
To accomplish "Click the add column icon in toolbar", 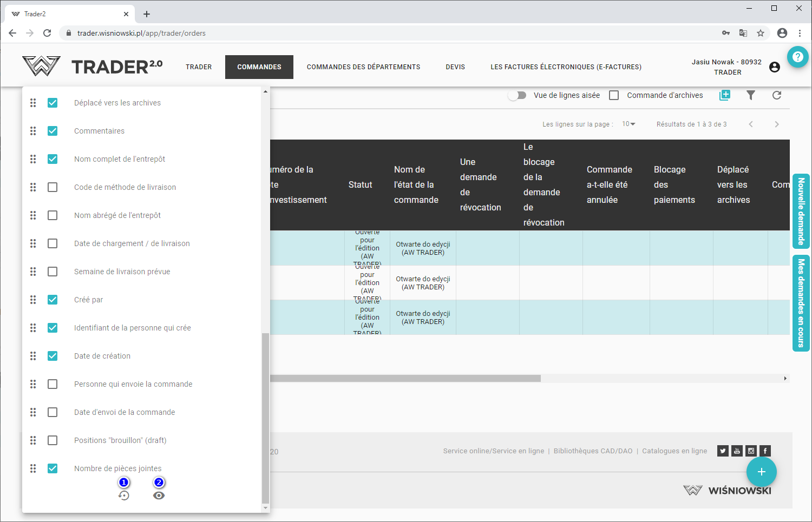I will pyautogui.click(x=725, y=95).
